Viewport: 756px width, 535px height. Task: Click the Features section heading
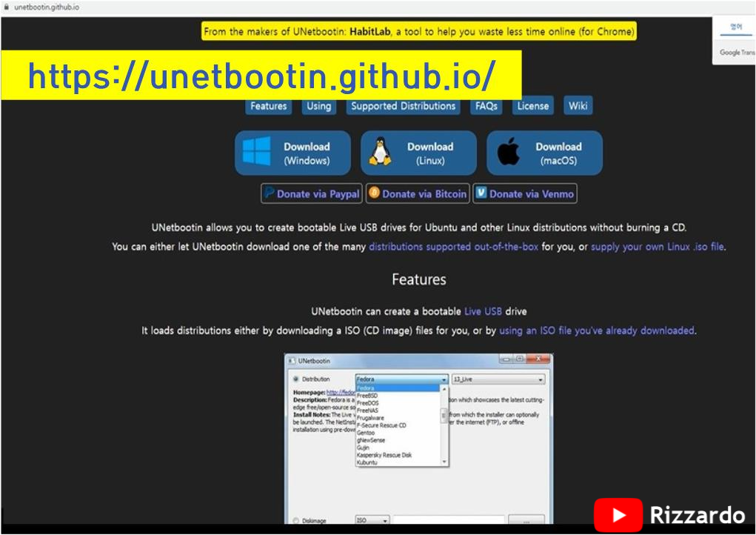coord(419,279)
